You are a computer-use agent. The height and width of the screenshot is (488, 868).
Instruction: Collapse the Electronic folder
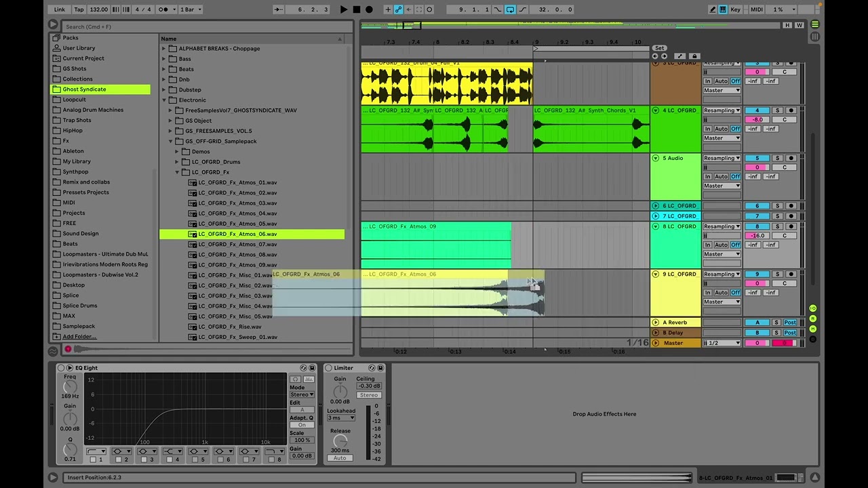tap(164, 100)
